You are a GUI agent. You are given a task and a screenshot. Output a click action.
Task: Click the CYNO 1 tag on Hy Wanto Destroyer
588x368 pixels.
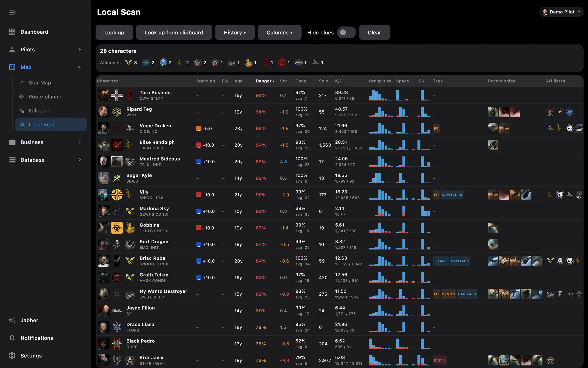point(448,294)
